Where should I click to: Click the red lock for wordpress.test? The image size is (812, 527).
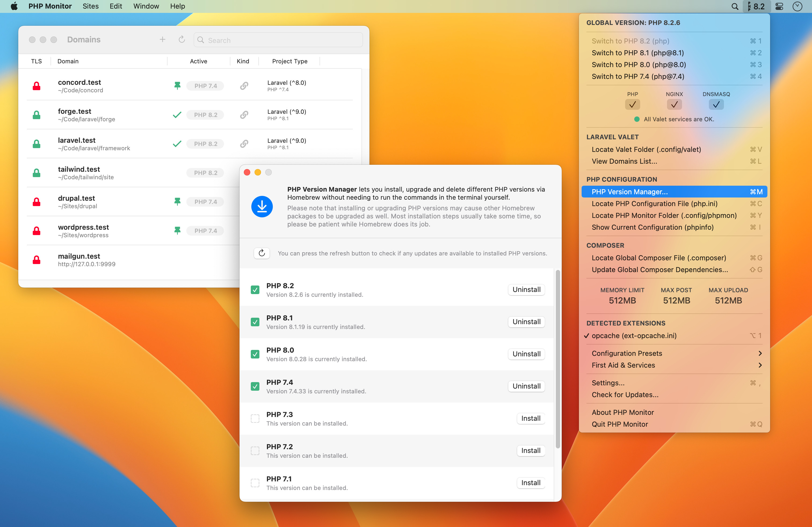(x=37, y=230)
